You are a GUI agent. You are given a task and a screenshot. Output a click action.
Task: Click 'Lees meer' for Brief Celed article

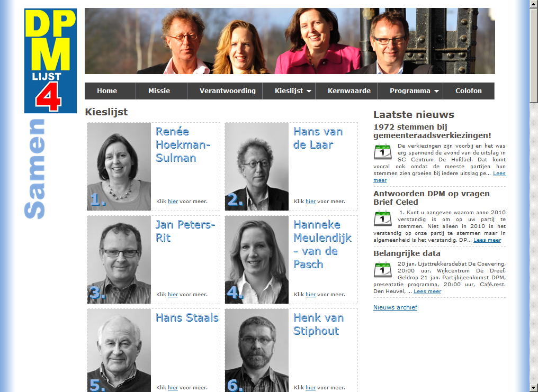487,240
